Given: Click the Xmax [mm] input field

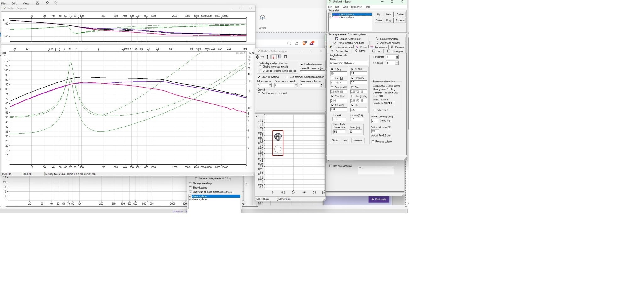Looking at the screenshot, I should pos(340,132).
